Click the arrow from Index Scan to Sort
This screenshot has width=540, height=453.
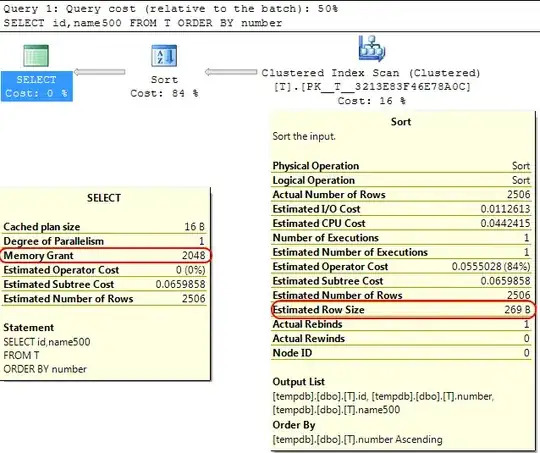tap(231, 72)
